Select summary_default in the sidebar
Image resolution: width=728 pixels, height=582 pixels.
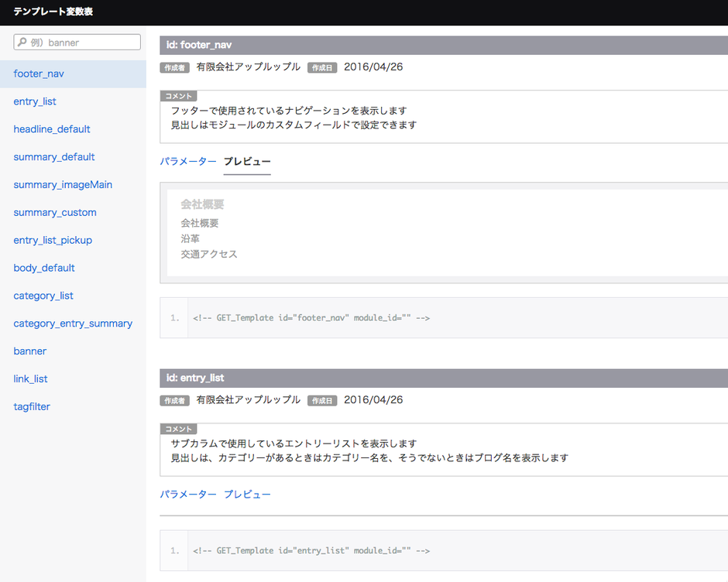pos(54,157)
